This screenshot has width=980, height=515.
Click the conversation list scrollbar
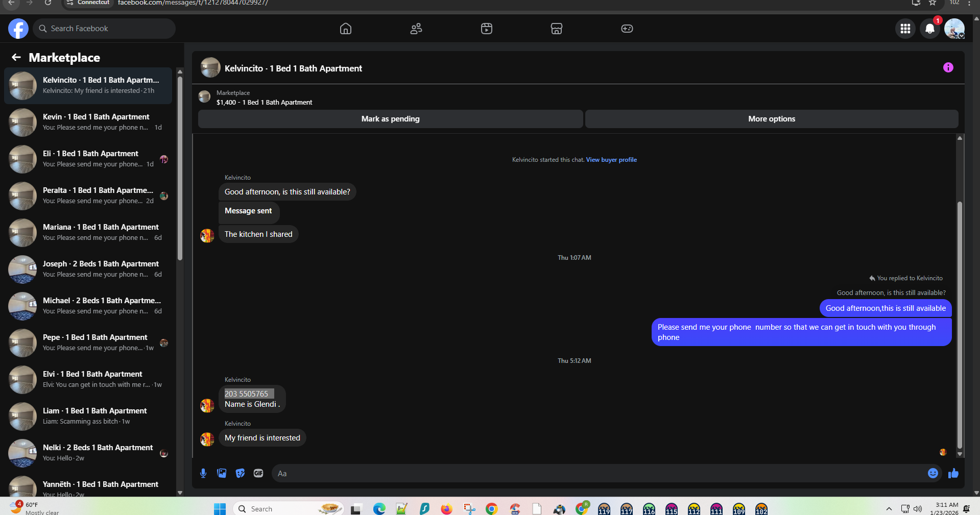click(180, 168)
